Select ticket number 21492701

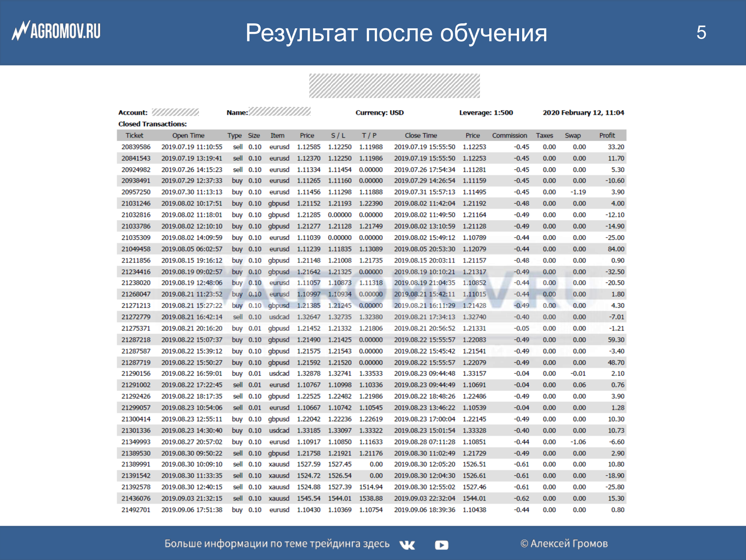tap(136, 510)
